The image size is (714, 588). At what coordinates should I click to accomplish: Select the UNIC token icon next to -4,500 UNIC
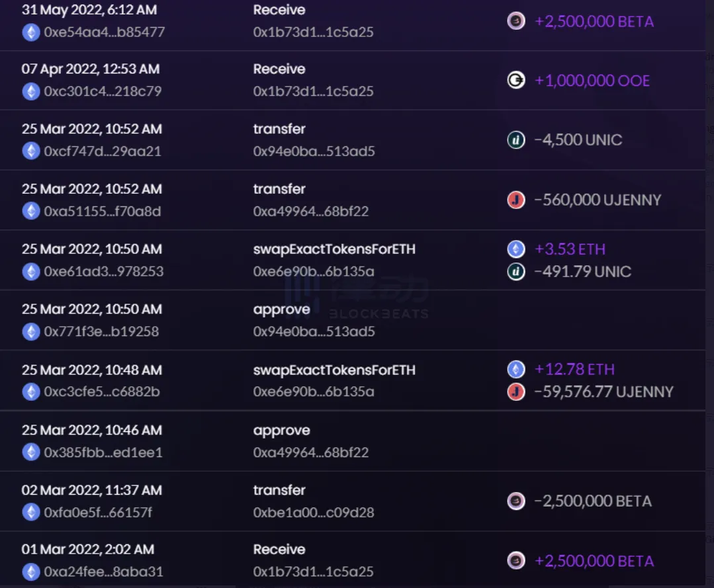(x=515, y=140)
